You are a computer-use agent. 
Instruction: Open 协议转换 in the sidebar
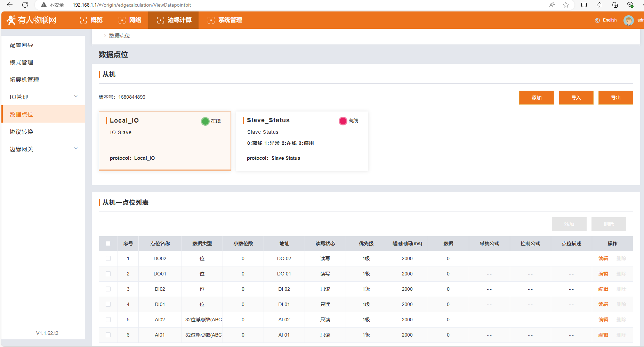(22, 132)
